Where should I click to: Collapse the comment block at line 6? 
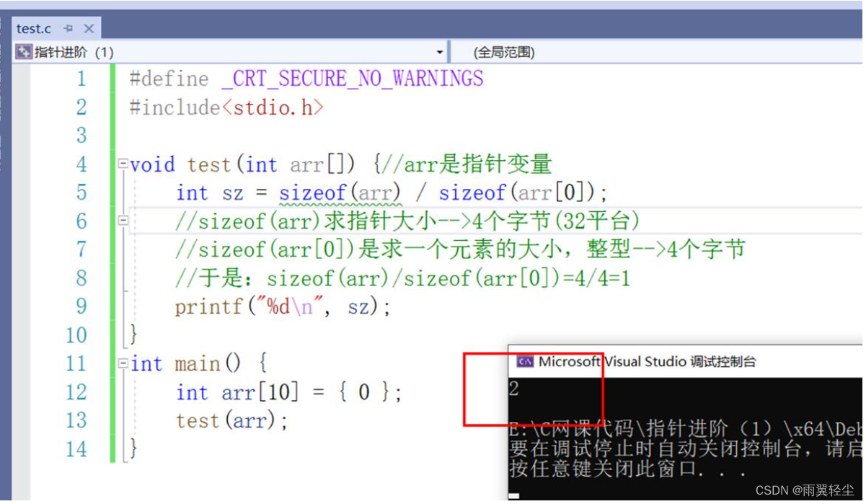pos(123,221)
